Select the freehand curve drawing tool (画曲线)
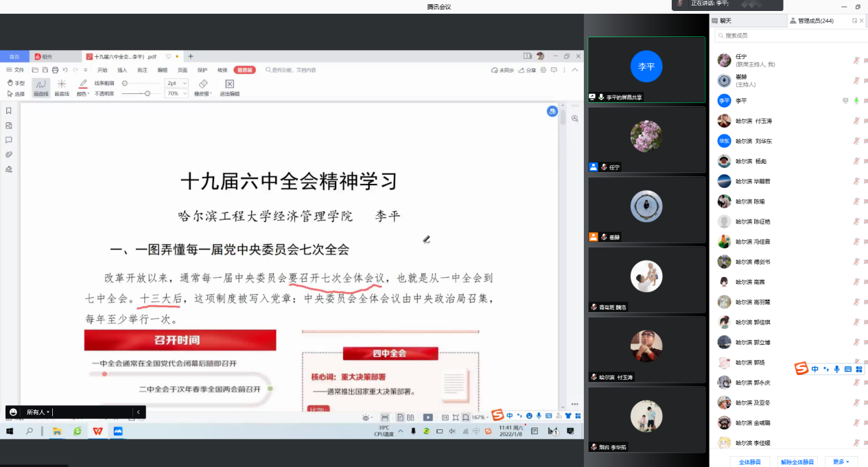 click(x=41, y=87)
